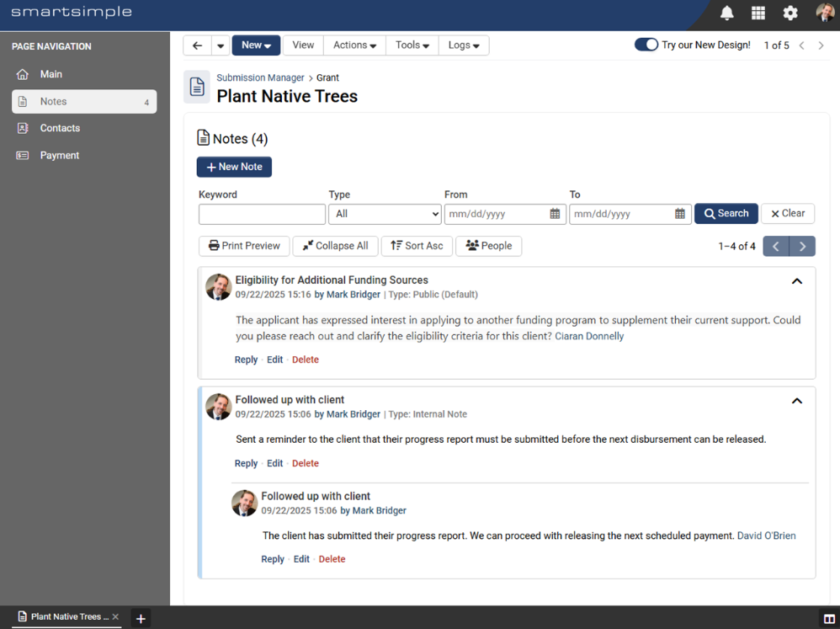Click Mark Bridger link on Internal Note

point(354,414)
